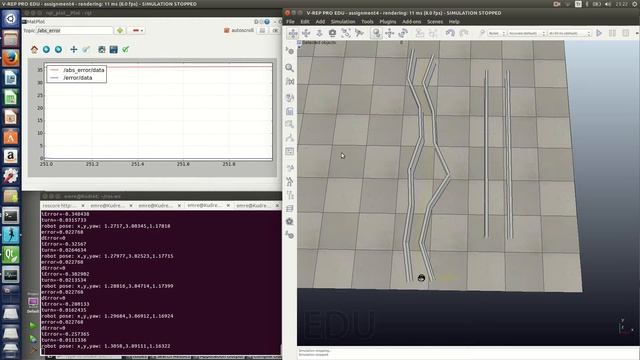Screen dimensions: 640x360
Task: Click 'Selected objects' label in V-REP scene
Action: click(x=319, y=42)
